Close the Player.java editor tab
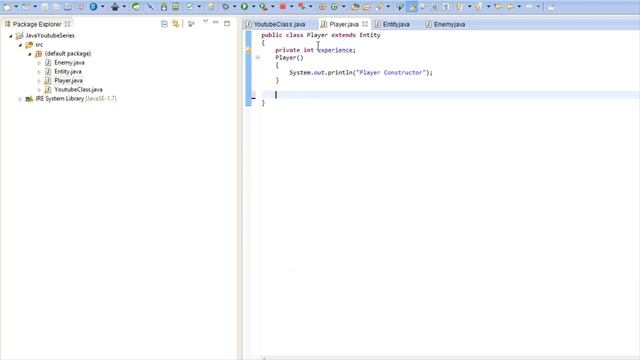This screenshot has width=640, height=360. [x=365, y=24]
